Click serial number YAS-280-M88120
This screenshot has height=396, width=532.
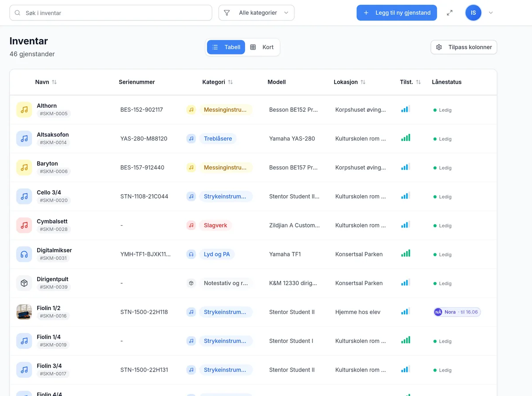pos(144,138)
